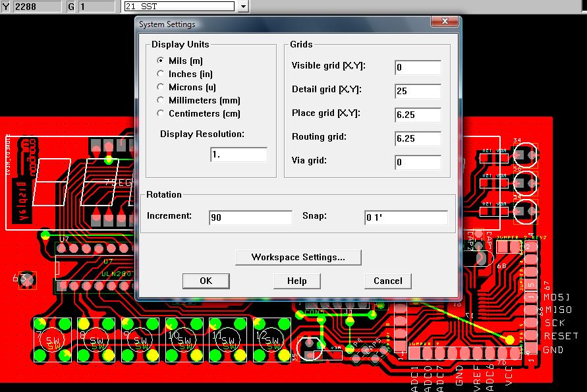The width and height of the screenshot is (587, 392).
Task: Close the System Settings window
Action: (445, 21)
